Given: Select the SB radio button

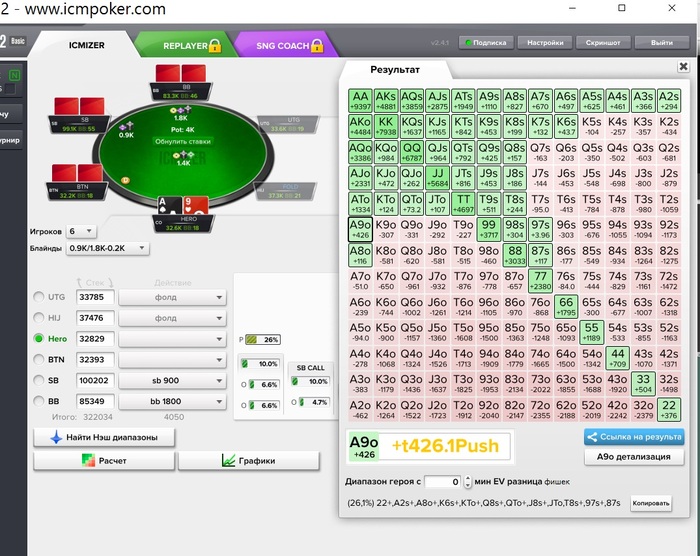Looking at the screenshot, I should point(39,380).
